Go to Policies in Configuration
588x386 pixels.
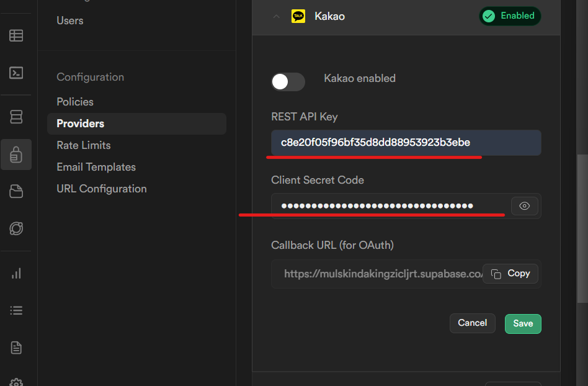tap(75, 102)
